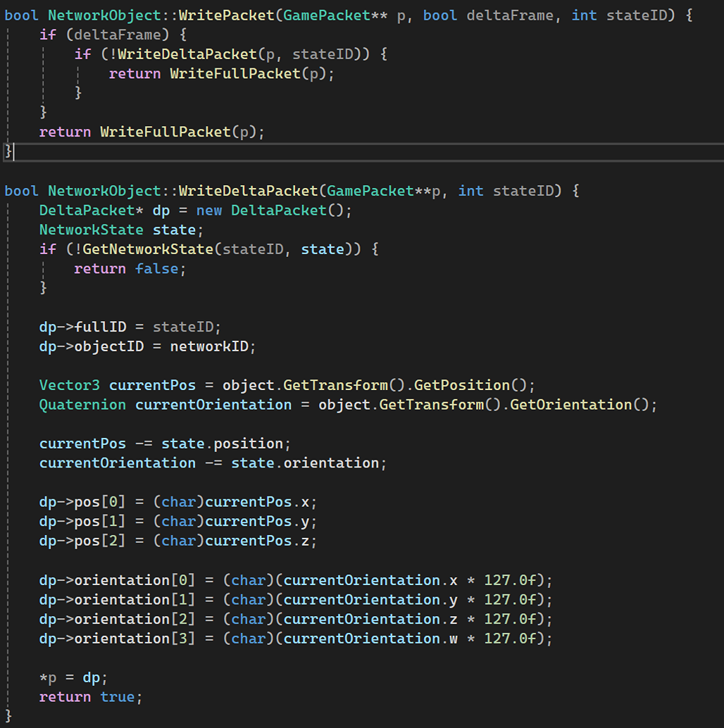Screen dimensions: 724x728
Task: Click the NetworkState type in the state declaration
Action: [x=91, y=230]
